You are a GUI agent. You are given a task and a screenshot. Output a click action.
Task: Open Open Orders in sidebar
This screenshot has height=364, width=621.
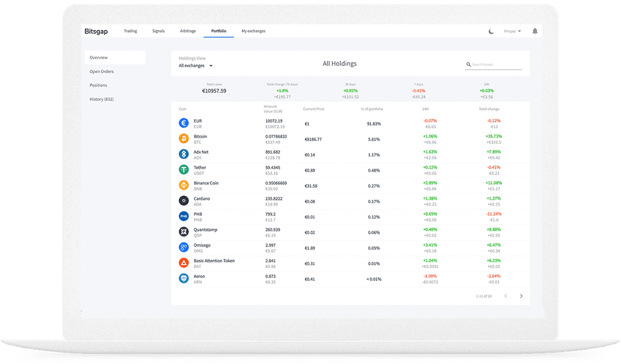(101, 71)
